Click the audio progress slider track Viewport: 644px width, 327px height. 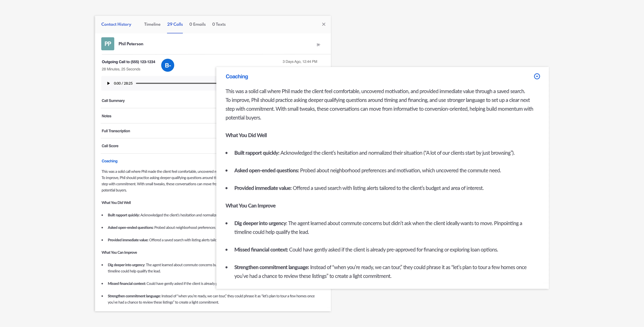click(175, 83)
